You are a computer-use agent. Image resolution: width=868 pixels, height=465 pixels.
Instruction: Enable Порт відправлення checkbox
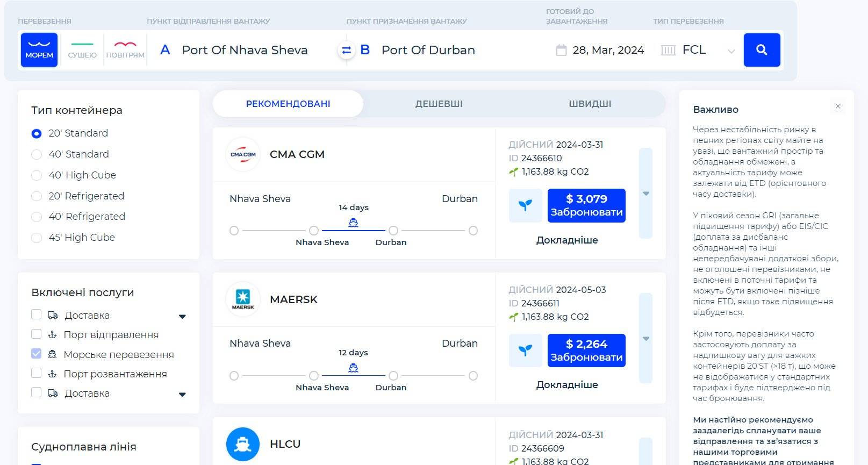36,334
